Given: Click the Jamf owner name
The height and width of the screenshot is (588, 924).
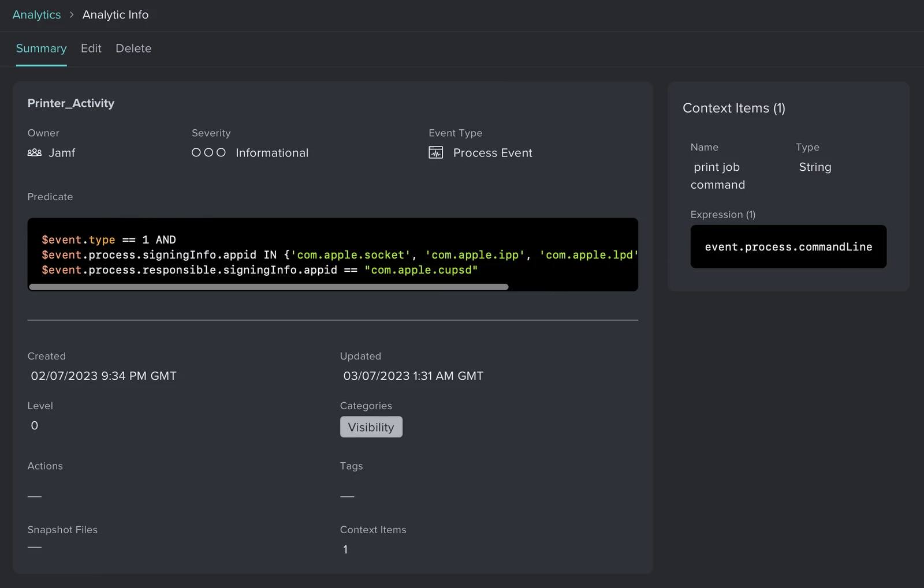Looking at the screenshot, I should pyautogui.click(x=62, y=153).
